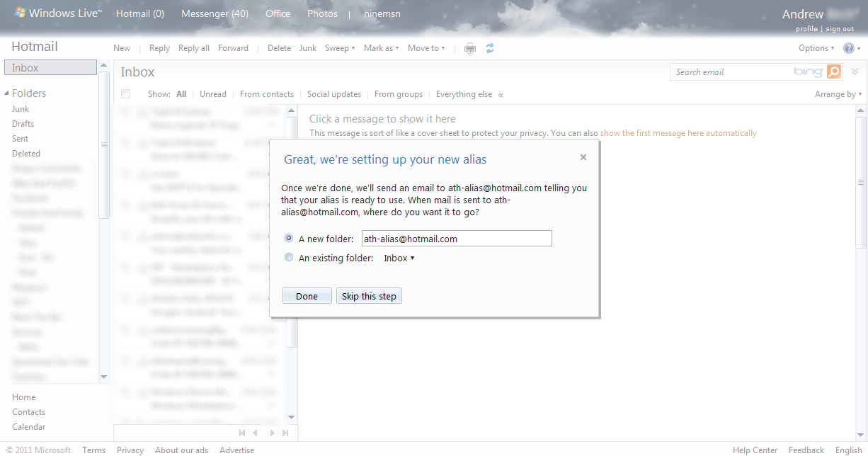This screenshot has height=456, width=868.
Task: Open the Mark as dropdown
Action: coord(381,48)
